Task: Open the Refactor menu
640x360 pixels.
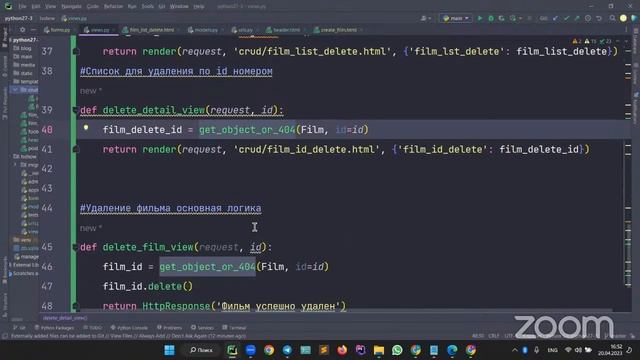Action: pyautogui.click(x=113, y=7)
